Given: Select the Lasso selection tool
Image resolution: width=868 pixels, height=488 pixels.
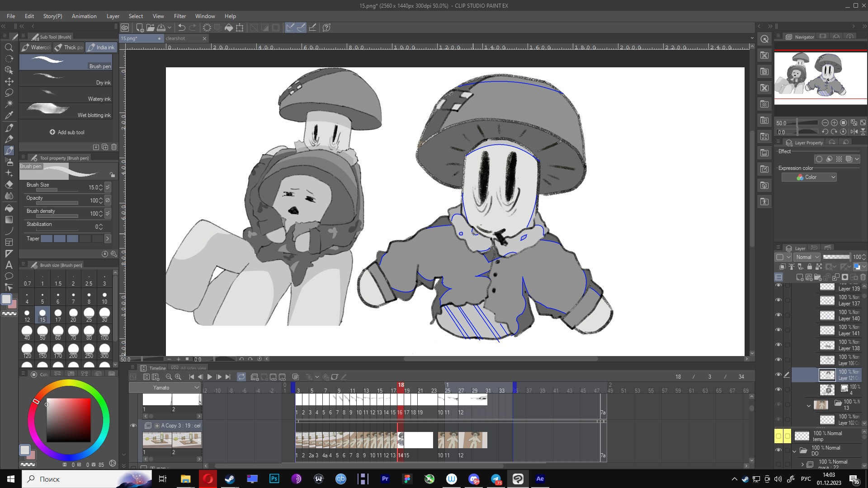Looking at the screenshot, I should coord(9,93).
